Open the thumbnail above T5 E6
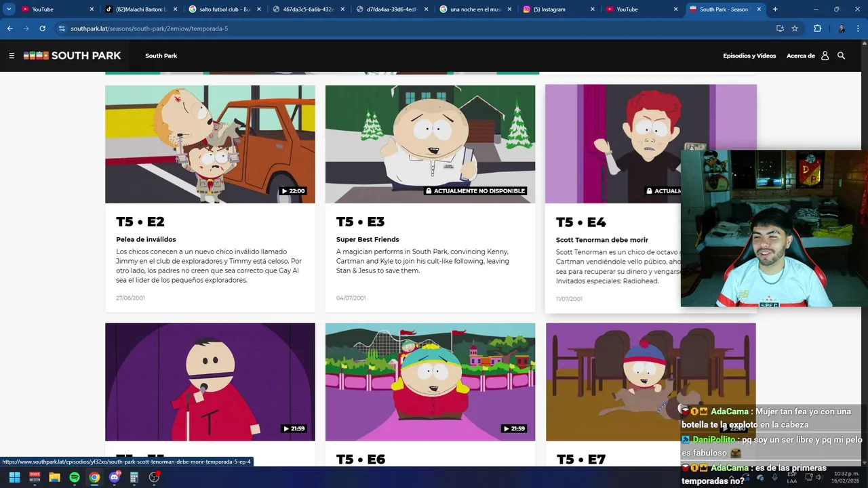This screenshot has height=488, width=868. (x=430, y=382)
